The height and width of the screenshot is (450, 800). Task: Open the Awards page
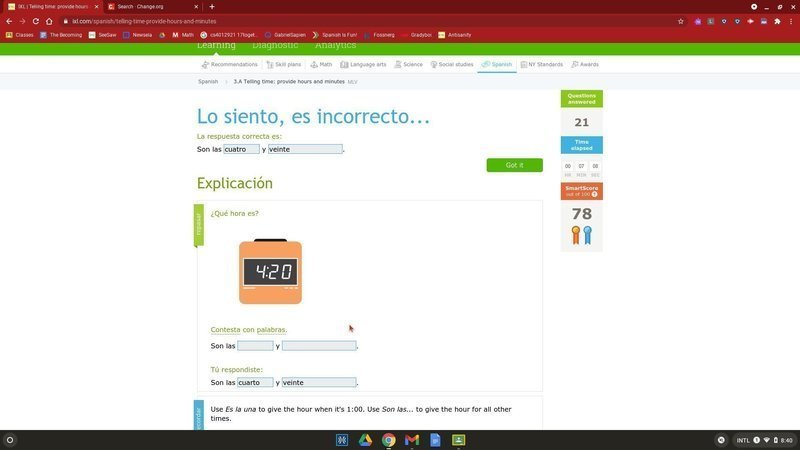pos(585,64)
